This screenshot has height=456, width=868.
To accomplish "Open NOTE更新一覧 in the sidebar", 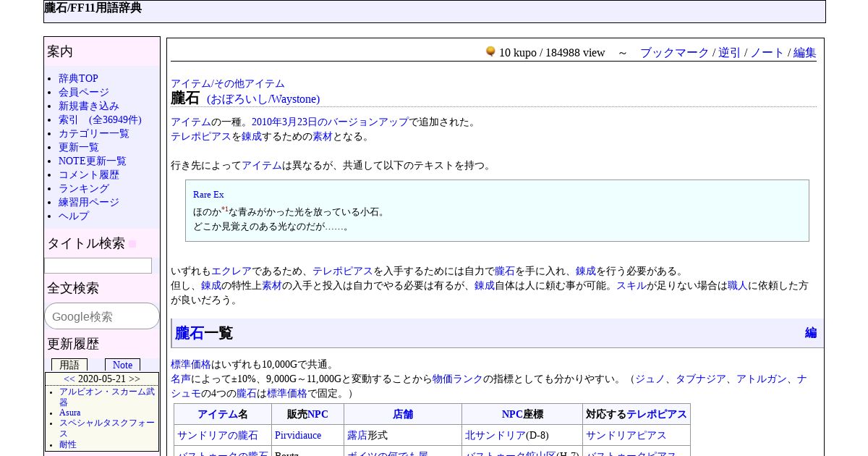I will pos(93,161).
